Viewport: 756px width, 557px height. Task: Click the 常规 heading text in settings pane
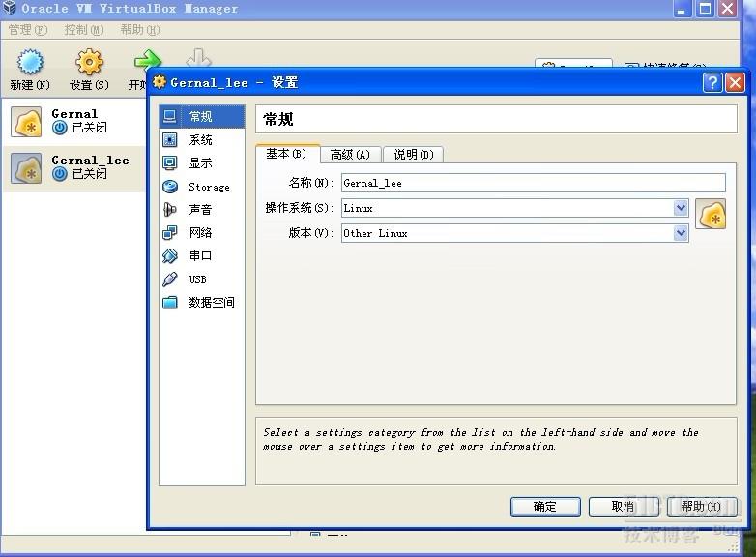point(278,119)
